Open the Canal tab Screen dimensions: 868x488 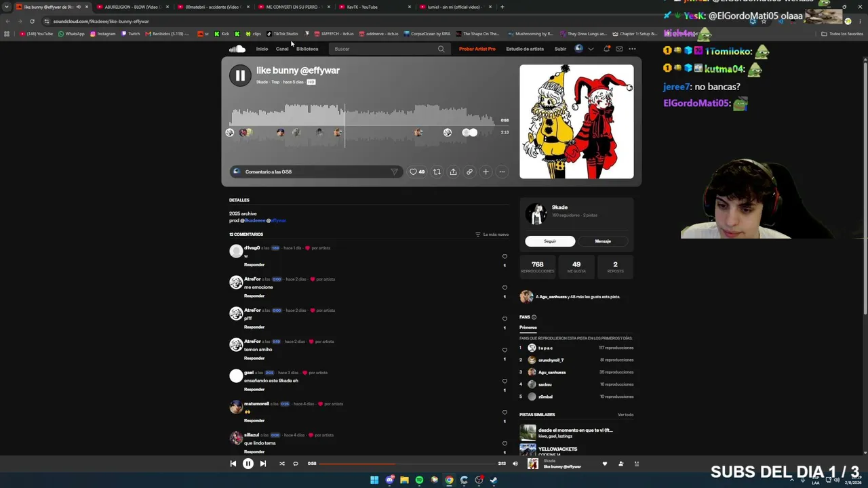click(282, 49)
